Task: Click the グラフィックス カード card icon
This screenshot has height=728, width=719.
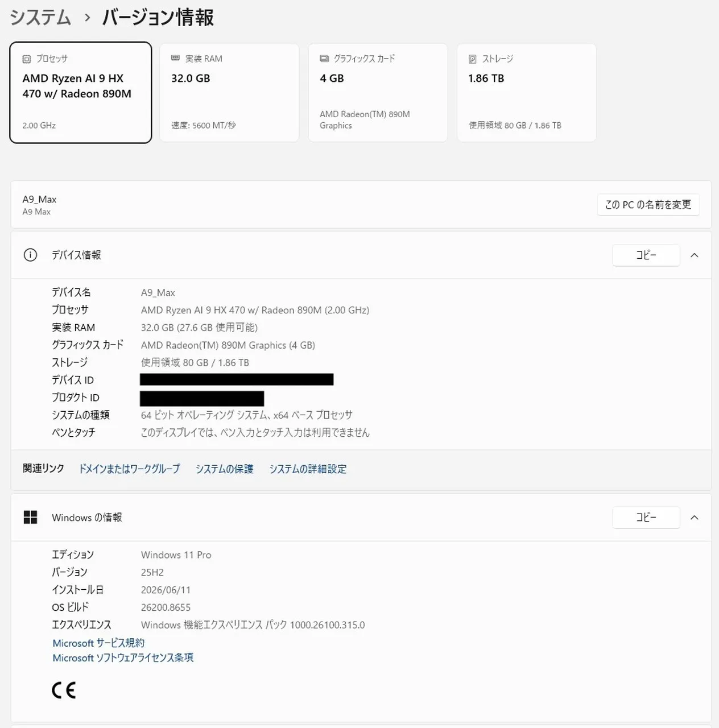Action: 324,59
